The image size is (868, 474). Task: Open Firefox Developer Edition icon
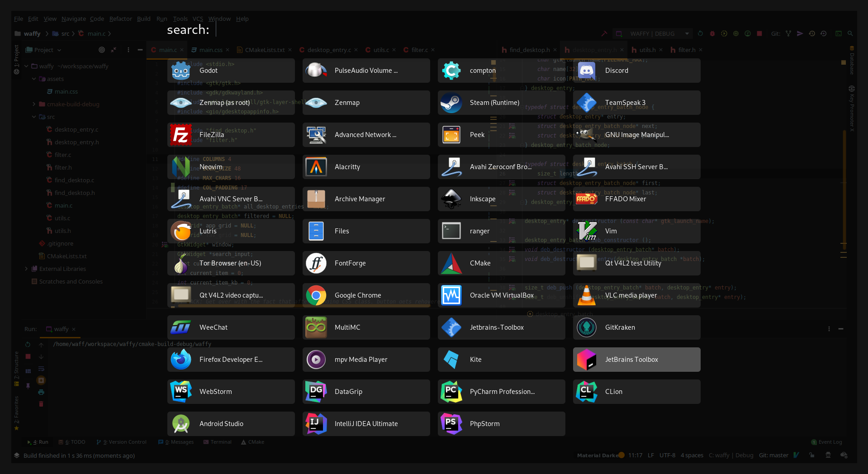pyautogui.click(x=180, y=360)
